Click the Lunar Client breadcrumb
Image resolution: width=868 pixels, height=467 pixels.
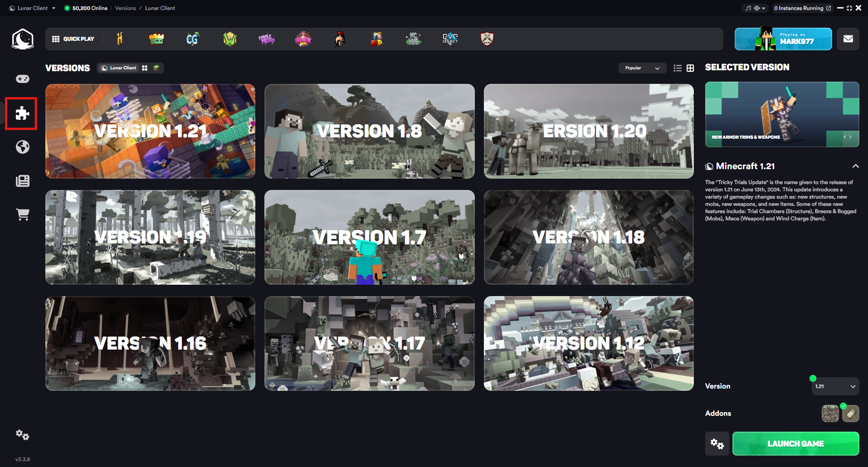pos(160,8)
